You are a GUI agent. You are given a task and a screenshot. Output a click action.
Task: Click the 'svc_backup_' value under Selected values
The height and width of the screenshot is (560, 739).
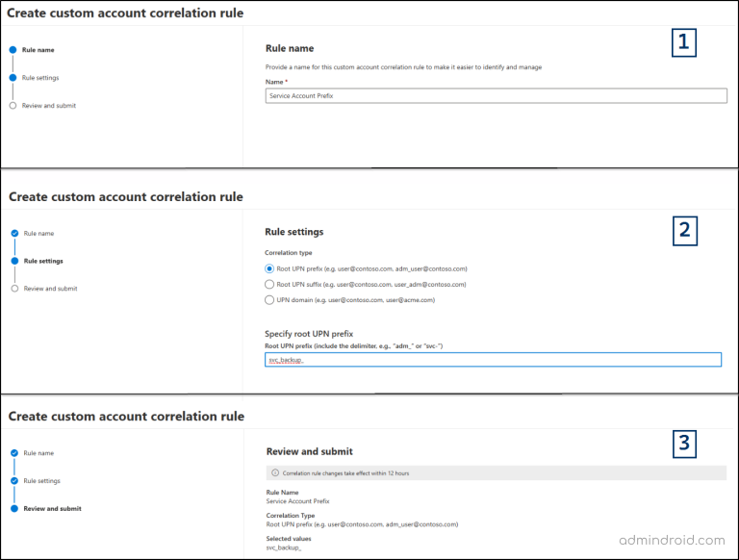(284, 547)
